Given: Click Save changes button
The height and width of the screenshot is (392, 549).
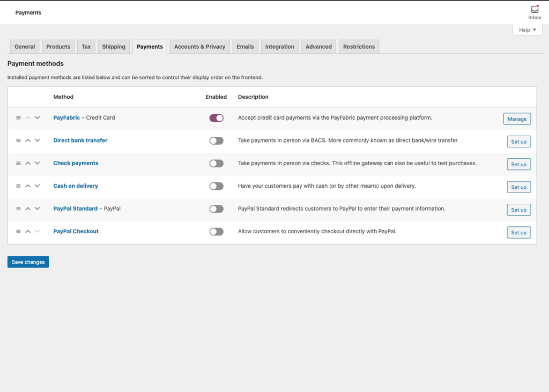Looking at the screenshot, I should [28, 262].
